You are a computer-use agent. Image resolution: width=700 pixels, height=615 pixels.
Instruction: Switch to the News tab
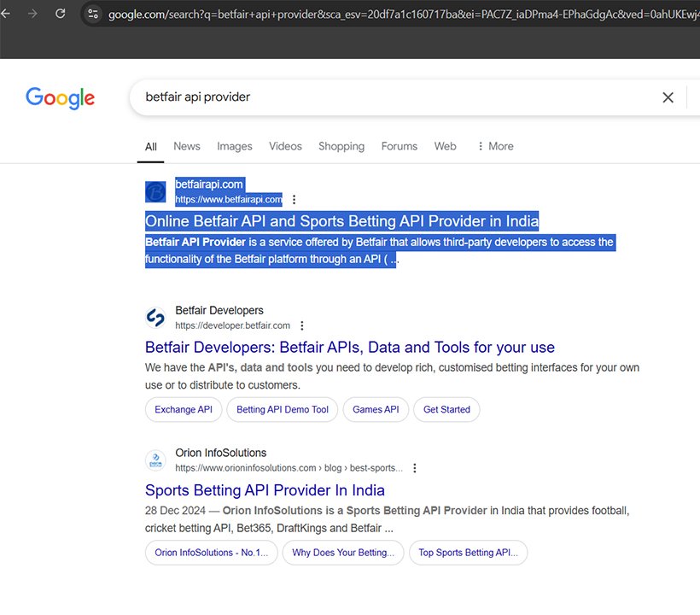186,146
